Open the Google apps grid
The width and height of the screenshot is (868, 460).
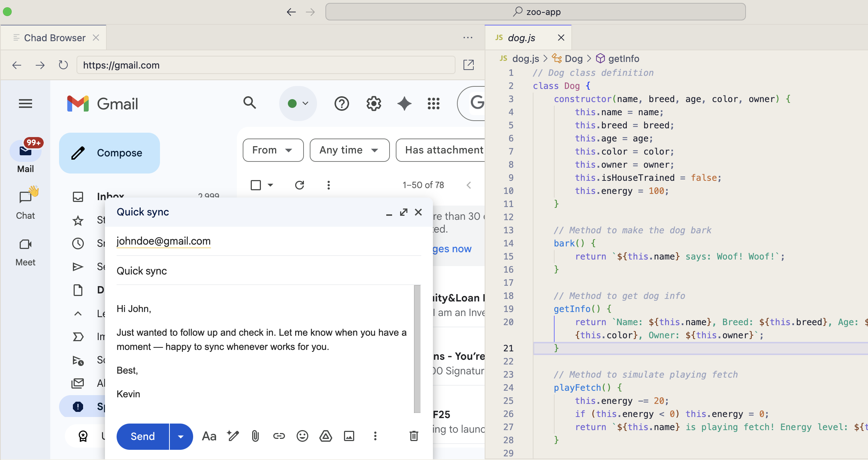tap(433, 104)
